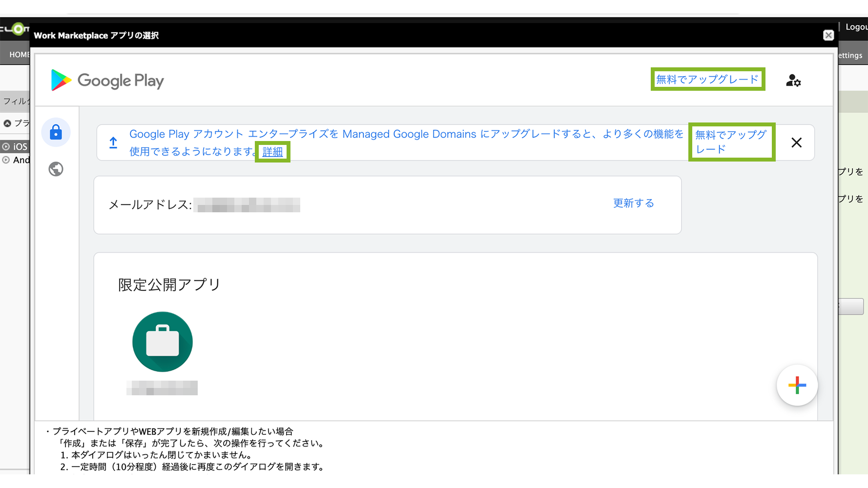This screenshot has height=488, width=868.
Task: Click the Work Marketplace アプリの選択 title
Action: pos(96,35)
